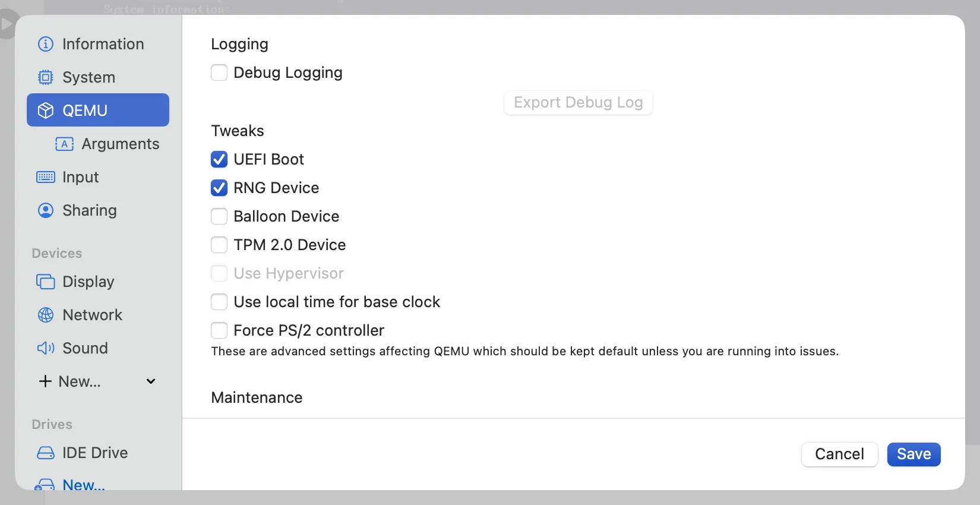Click the Input keyboard icon

(46, 177)
